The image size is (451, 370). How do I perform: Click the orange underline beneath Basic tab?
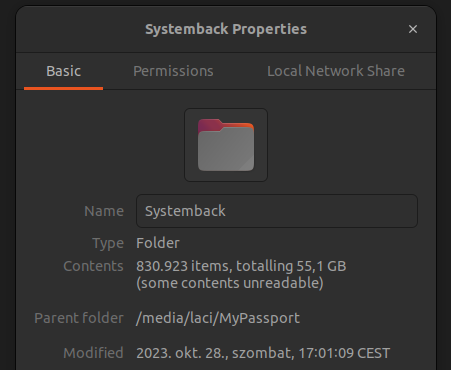pos(63,88)
